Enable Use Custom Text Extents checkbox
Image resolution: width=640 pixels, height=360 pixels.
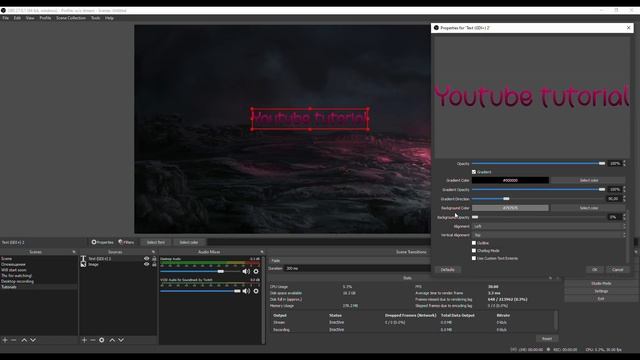click(474, 258)
